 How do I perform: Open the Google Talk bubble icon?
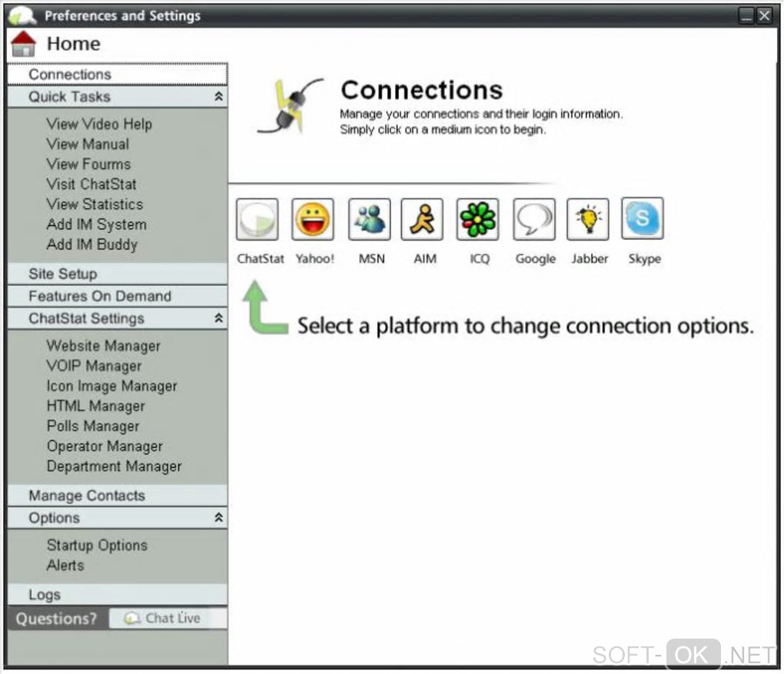pos(534,220)
